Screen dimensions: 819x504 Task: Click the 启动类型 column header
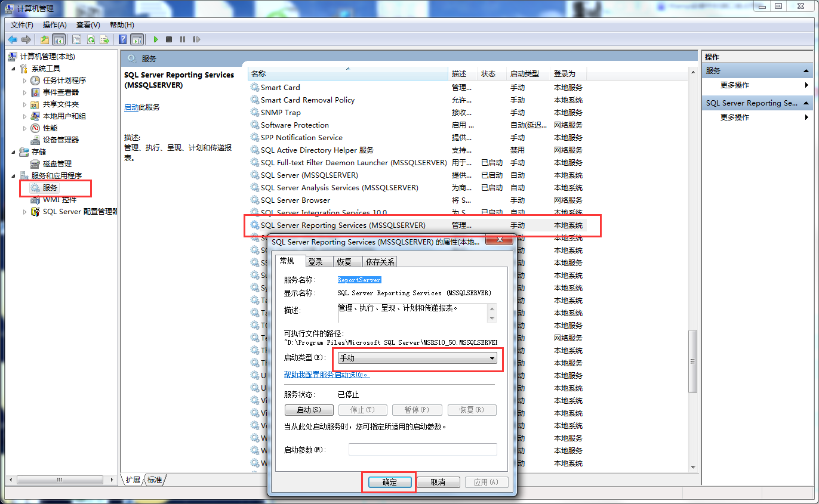tap(529, 74)
